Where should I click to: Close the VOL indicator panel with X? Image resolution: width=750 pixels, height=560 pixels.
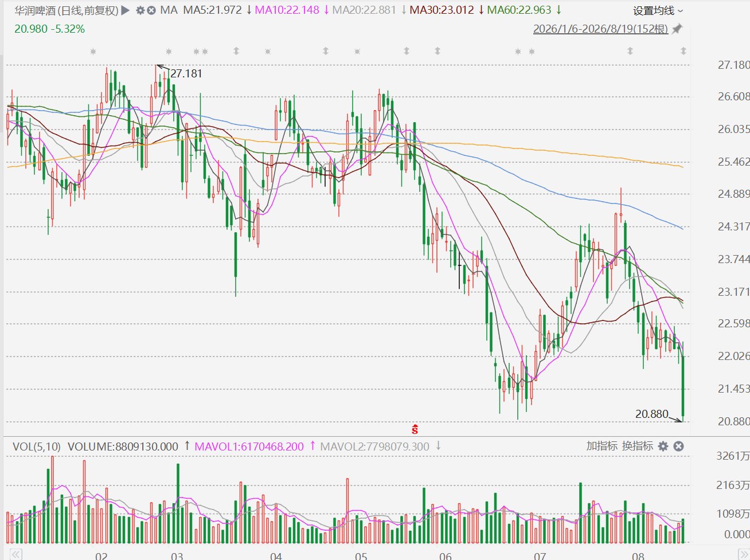(678, 446)
